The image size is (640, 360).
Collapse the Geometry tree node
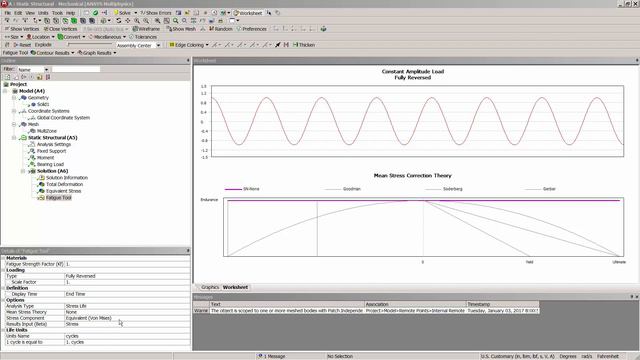coord(14,98)
